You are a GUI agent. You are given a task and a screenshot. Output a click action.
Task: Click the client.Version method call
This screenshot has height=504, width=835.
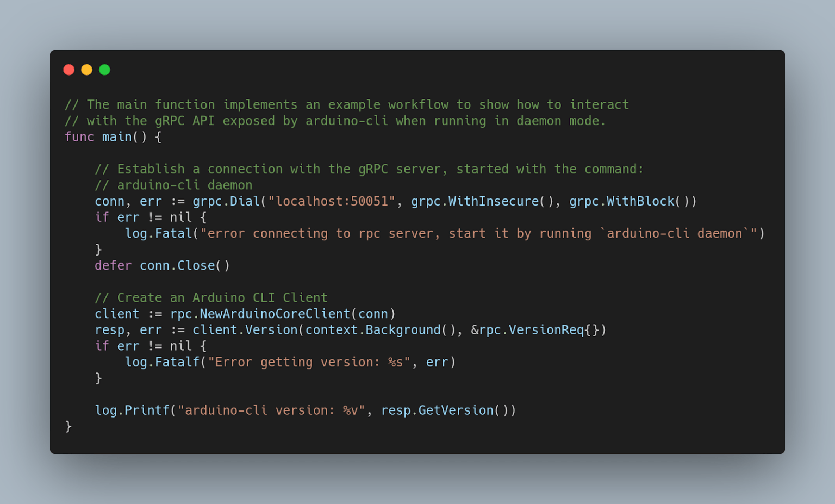tap(245, 330)
